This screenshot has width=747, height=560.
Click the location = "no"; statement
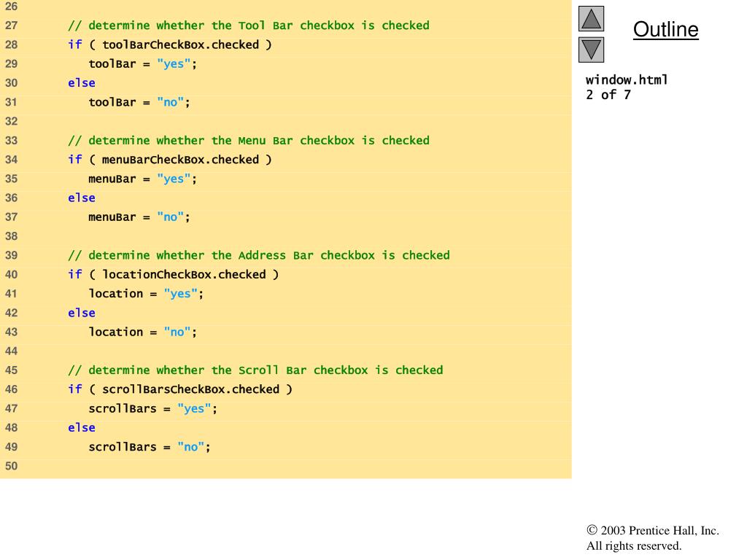(142, 332)
